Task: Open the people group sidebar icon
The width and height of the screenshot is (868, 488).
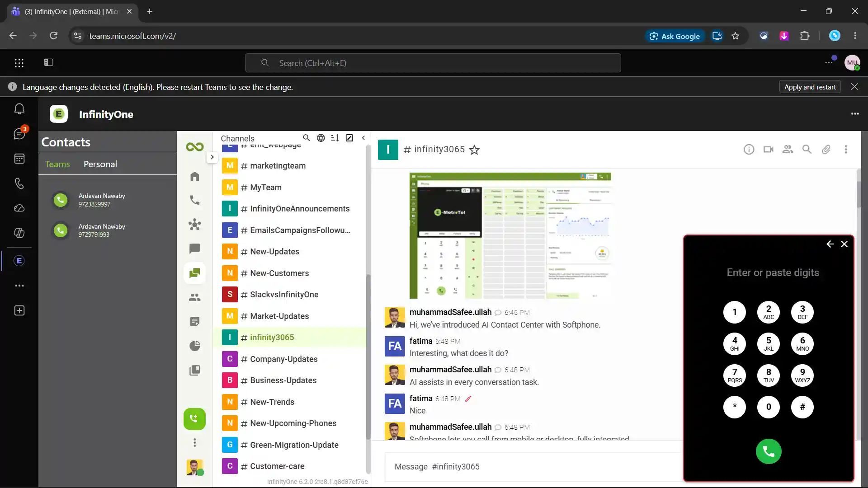Action: [194, 297]
